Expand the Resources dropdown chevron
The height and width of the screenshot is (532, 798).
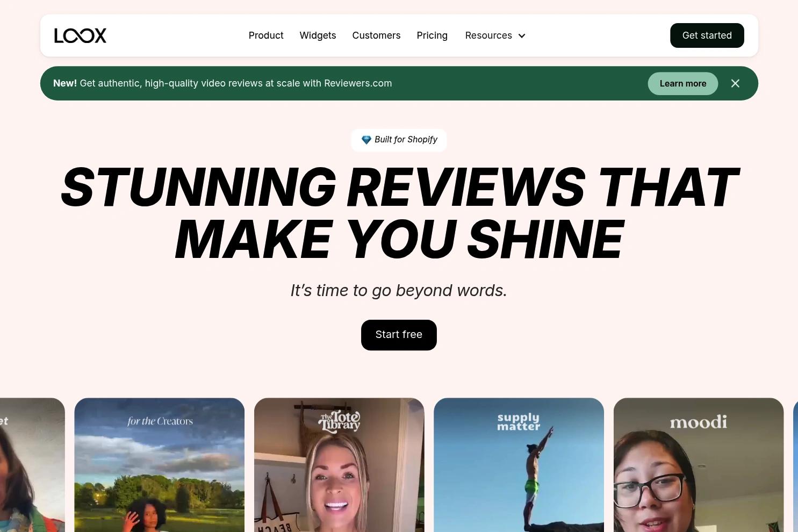521,35
